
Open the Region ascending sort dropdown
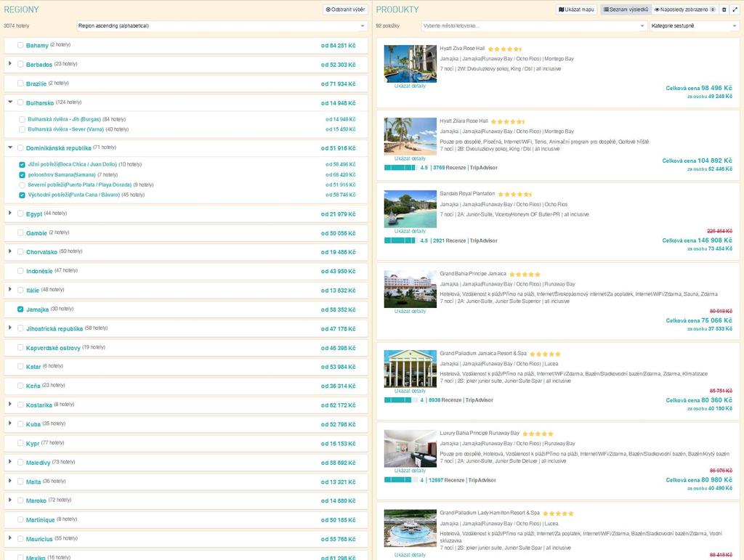click(x=222, y=26)
